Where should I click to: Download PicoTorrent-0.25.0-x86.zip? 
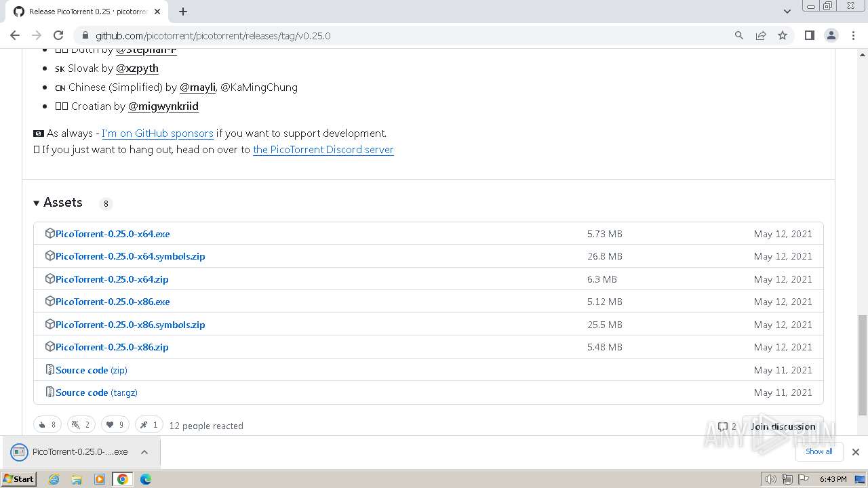coord(112,347)
